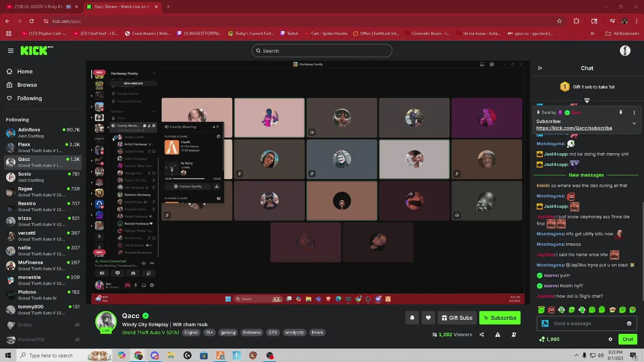Click Qacc streamer avatar with LIVE badge

click(x=106, y=322)
